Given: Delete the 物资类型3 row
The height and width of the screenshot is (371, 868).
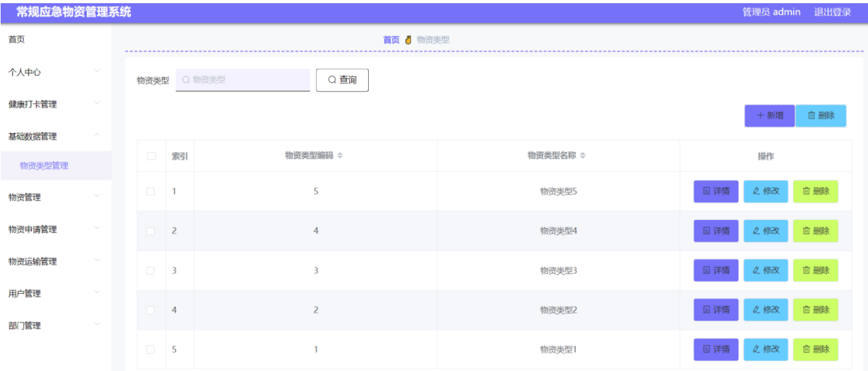Looking at the screenshot, I should (x=816, y=270).
